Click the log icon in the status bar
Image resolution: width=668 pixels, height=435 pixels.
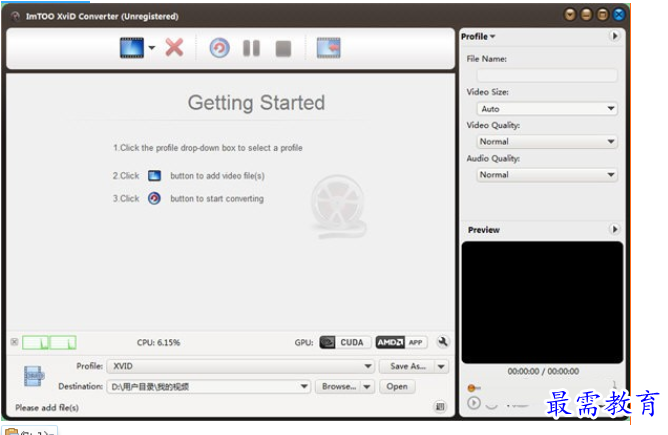440,407
